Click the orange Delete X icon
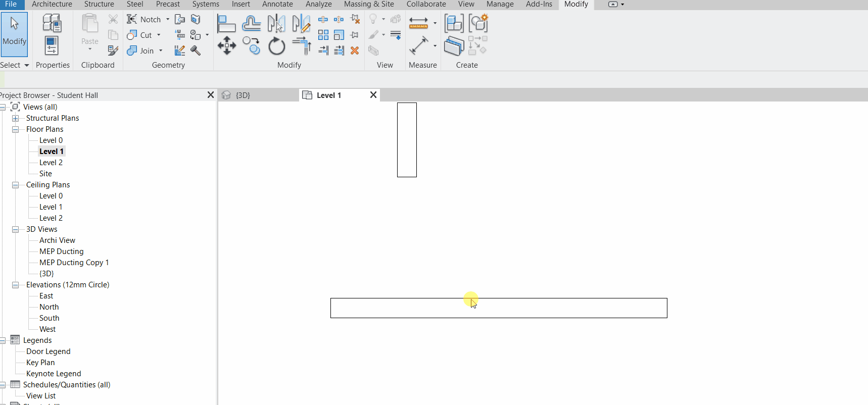Image resolution: width=868 pixels, height=405 pixels. pyautogui.click(x=355, y=50)
